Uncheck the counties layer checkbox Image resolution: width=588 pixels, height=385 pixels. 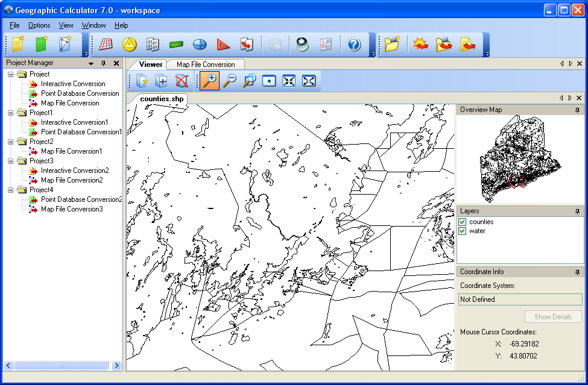pos(463,222)
